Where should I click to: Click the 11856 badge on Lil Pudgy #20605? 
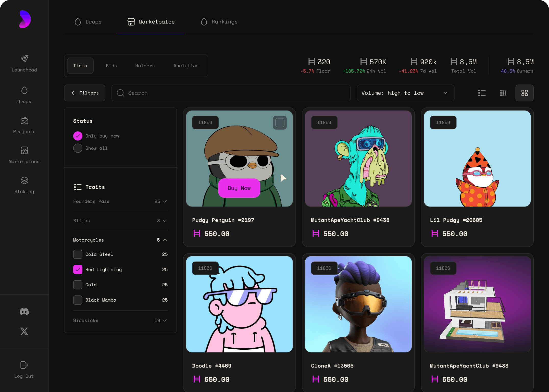click(x=443, y=122)
